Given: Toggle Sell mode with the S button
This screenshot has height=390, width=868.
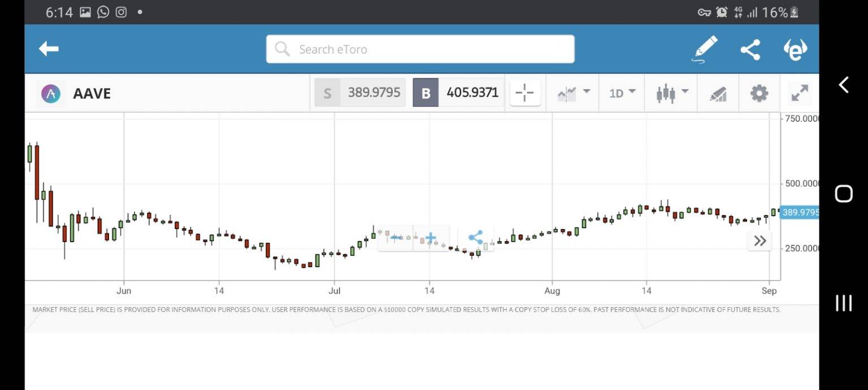Looking at the screenshot, I should (328, 92).
